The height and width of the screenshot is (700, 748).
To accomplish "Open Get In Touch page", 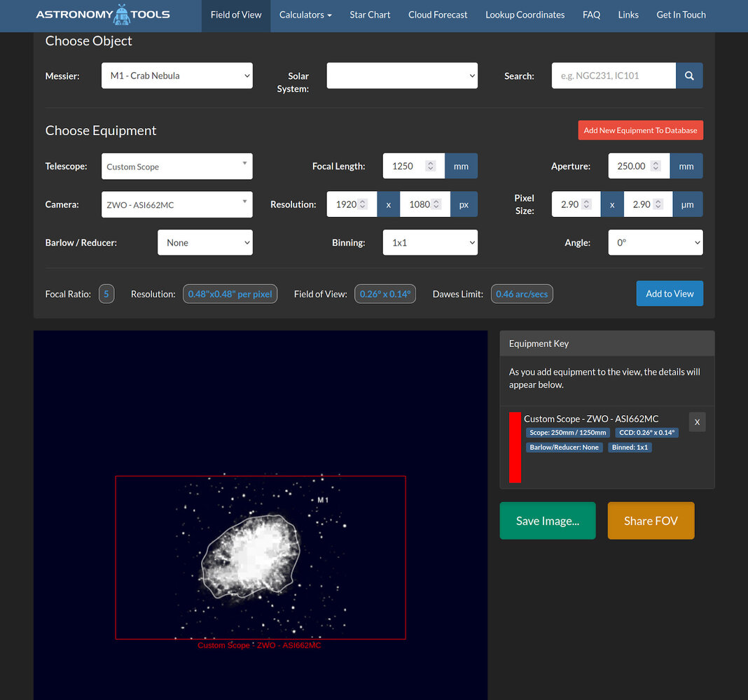I will [x=681, y=15].
